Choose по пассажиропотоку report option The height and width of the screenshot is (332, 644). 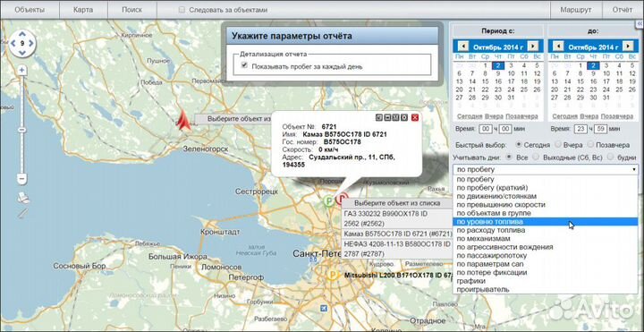click(x=546, y=256)
